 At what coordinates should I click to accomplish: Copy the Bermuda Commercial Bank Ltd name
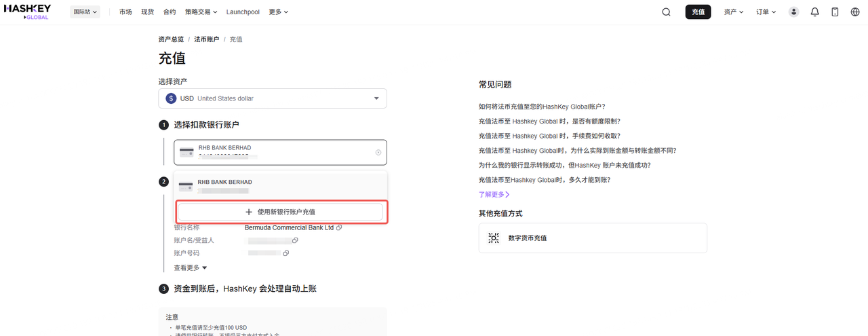[x=339, y=227]
